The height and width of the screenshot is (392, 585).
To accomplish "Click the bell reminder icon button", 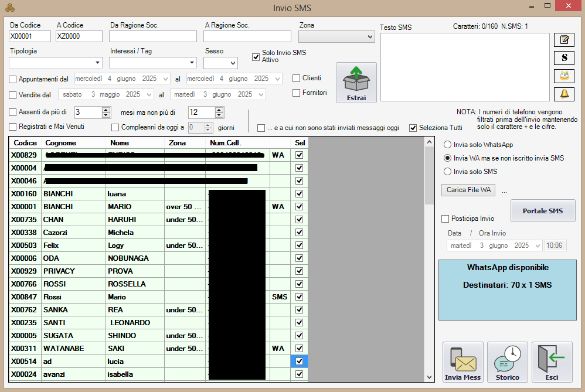I will click(564, 94).
